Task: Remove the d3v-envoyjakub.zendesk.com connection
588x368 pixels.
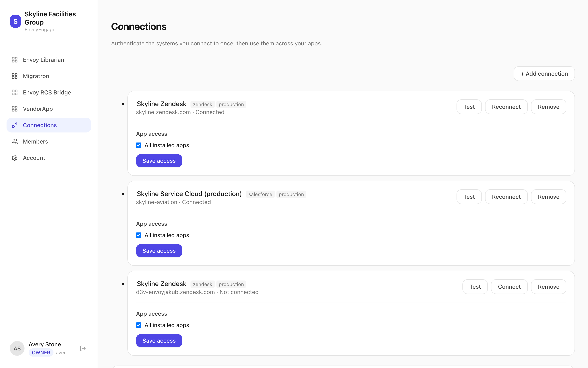Action: (548, 286)
